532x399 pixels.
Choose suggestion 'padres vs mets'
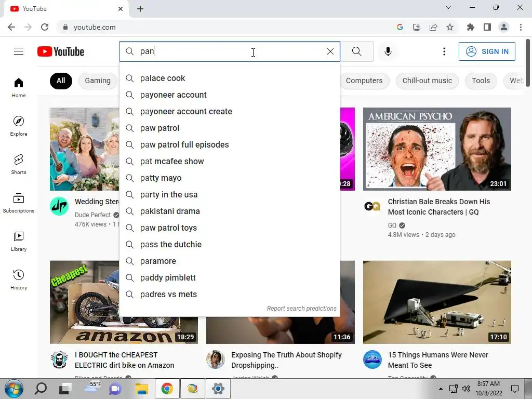click(x=230, y=295)
